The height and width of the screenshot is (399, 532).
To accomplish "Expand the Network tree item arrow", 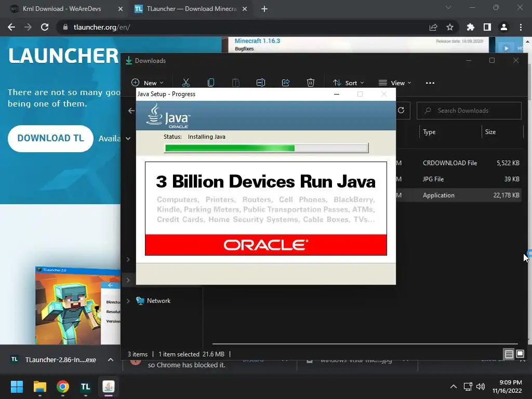I will (x=128, y=301).
